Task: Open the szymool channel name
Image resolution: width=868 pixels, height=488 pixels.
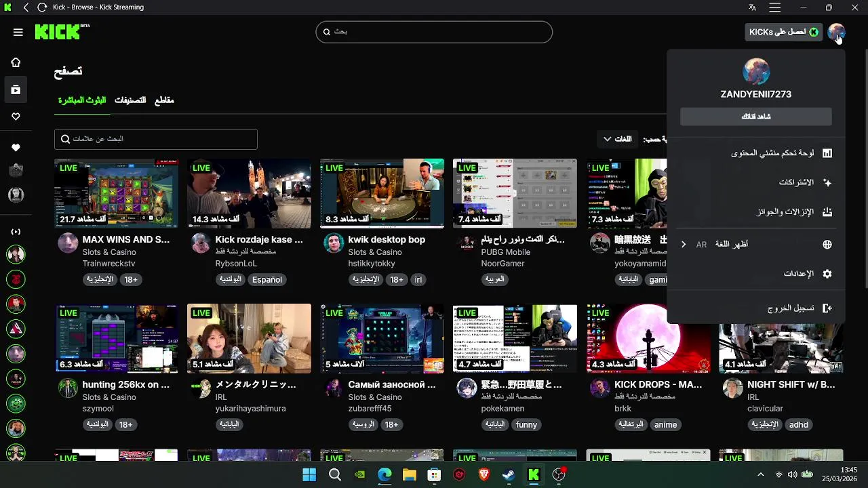Action: click(x=98, y=409)
